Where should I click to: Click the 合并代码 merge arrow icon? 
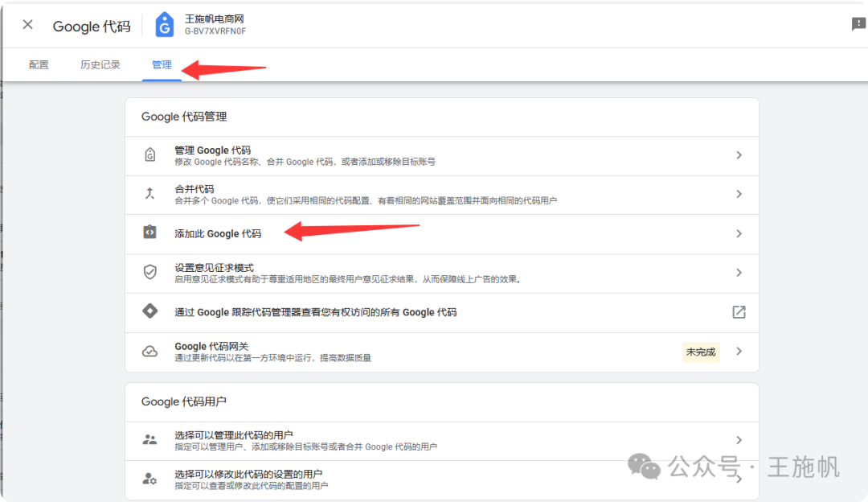click(150, 193)
